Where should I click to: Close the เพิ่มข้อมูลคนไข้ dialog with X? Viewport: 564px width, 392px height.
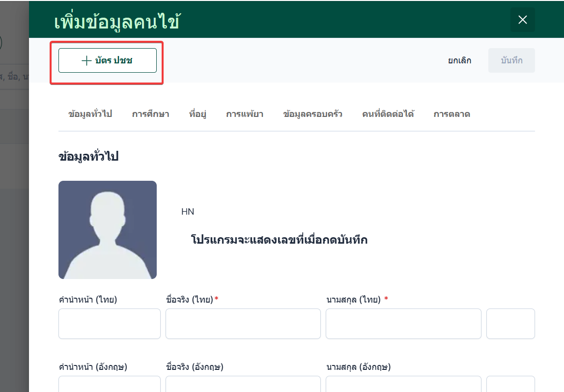pos(523,20)
